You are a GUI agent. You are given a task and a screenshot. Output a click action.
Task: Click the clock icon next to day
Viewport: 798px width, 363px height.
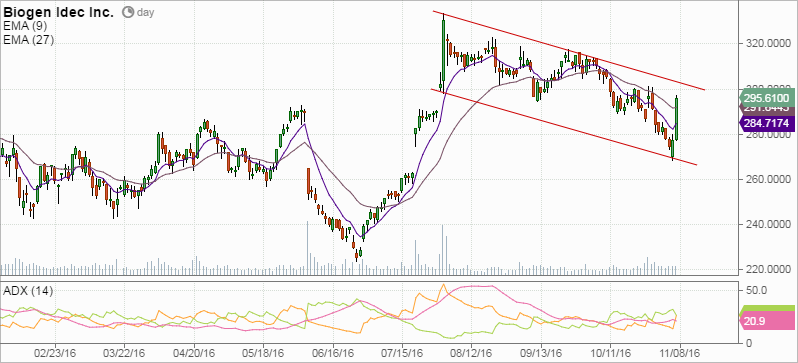pyautogui.click(x=129, y=12)
